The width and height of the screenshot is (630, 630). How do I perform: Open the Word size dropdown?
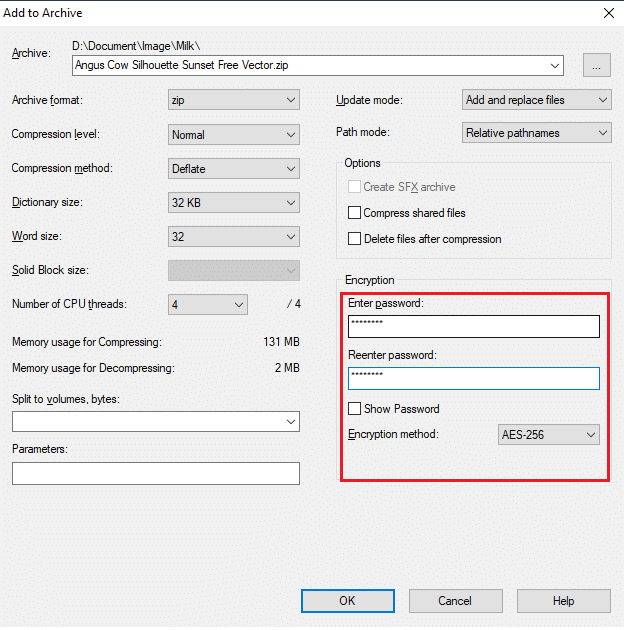pyautogui.click(x=234, y=237)
